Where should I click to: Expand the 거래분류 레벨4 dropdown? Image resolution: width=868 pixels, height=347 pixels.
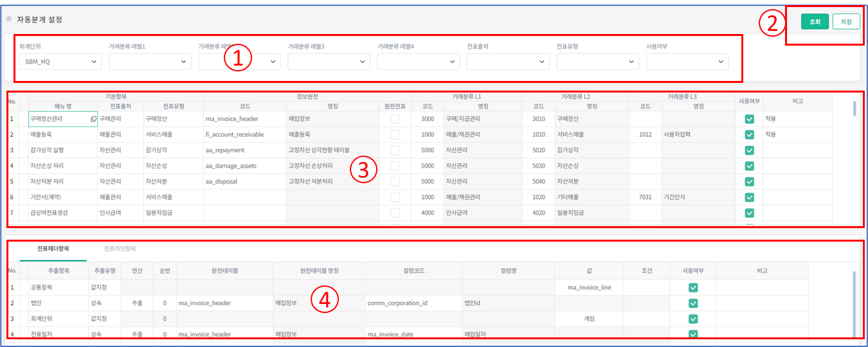coord(419,62)
